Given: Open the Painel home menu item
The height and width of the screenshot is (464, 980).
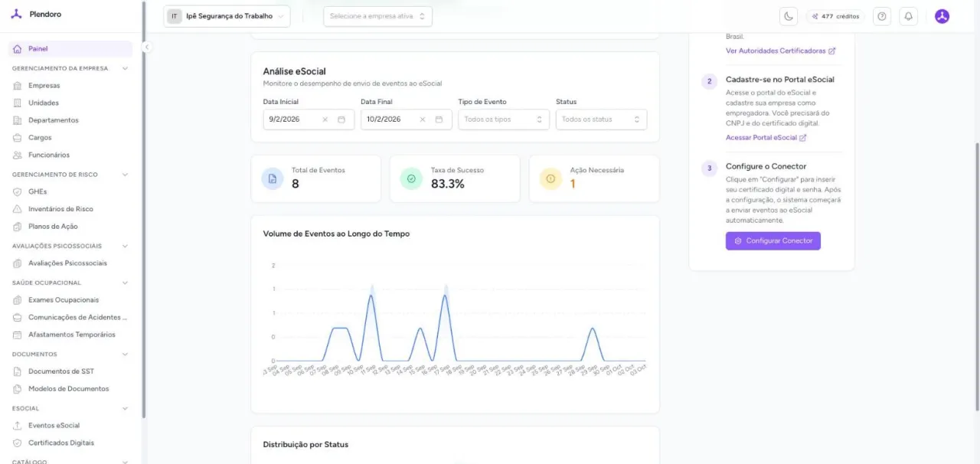Looking at the screenshot, I should point(70,49).
